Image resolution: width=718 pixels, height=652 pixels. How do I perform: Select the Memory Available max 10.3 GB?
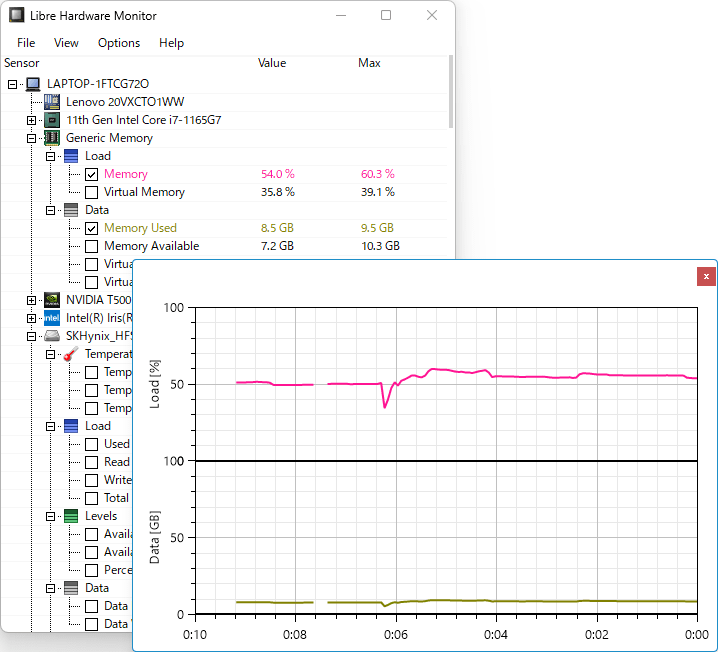point(381,246)
